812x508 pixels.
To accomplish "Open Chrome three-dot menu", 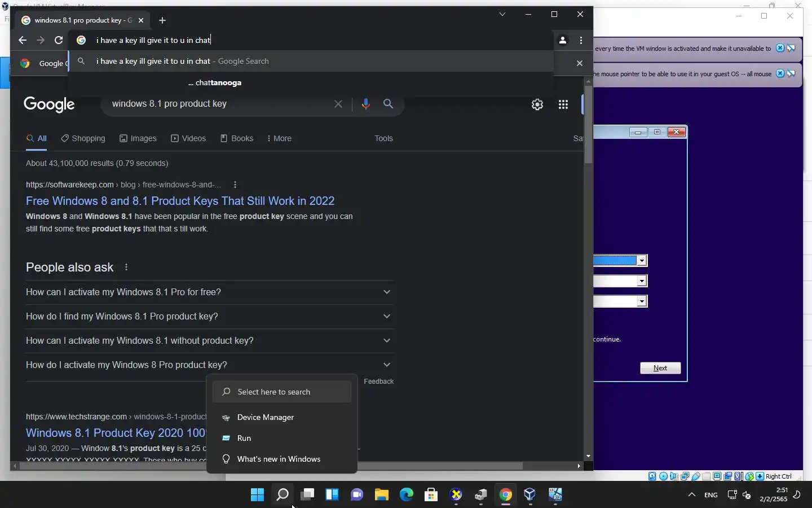I will tap(581, 40).
